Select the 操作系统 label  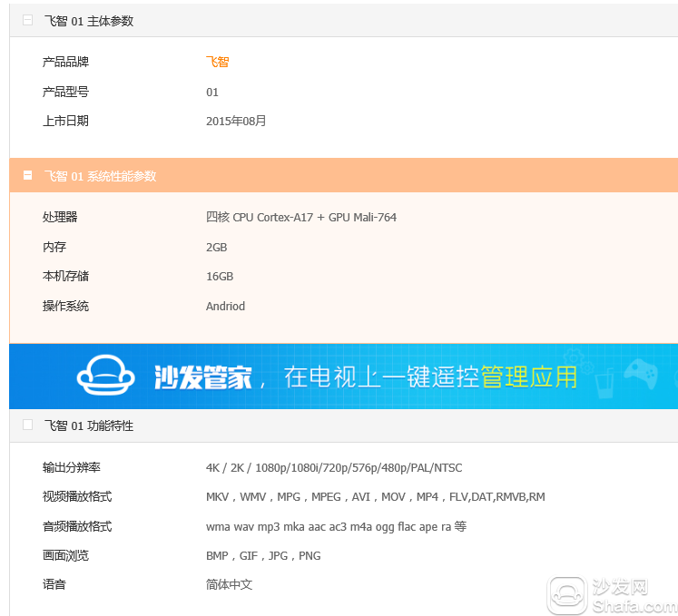point(65,306)
